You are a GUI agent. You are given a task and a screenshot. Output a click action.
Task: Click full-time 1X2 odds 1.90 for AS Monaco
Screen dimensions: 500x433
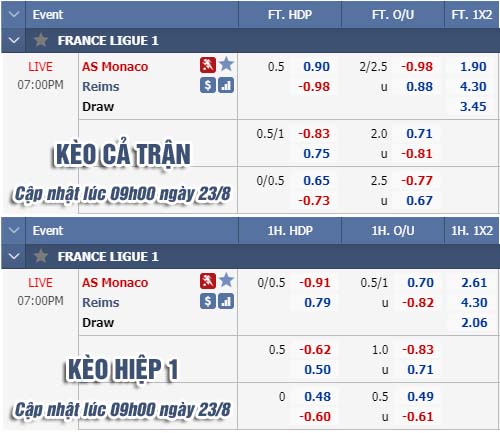(x=473, y=67)
